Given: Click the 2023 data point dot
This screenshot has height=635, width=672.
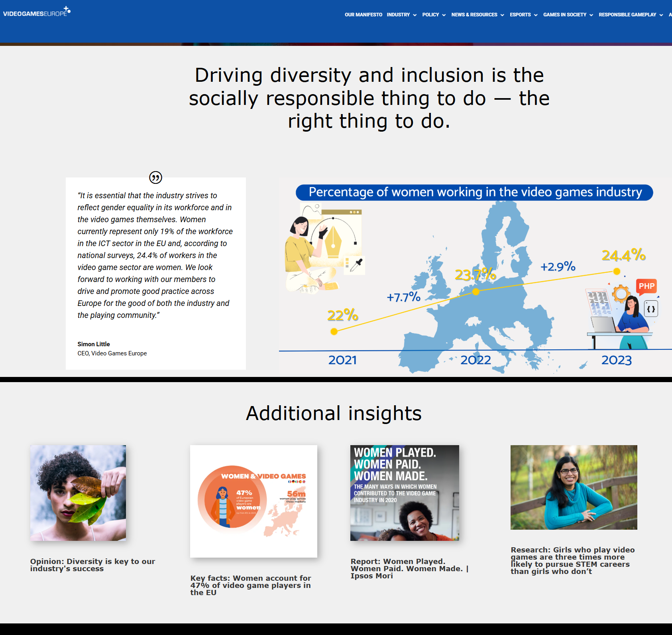Looking at the screenshot, I should point(617,271).
